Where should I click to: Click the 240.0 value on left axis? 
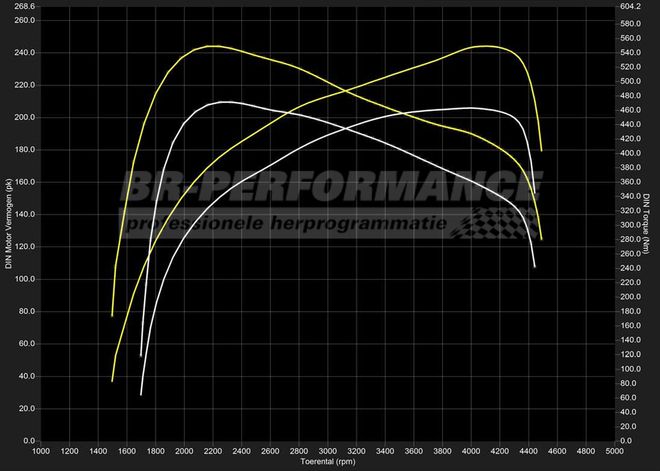point(23,52)
